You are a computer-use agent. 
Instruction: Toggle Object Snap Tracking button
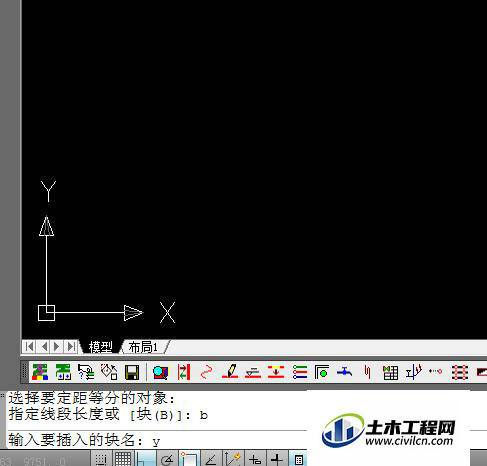pyautogui.click(x=211, y=459)
